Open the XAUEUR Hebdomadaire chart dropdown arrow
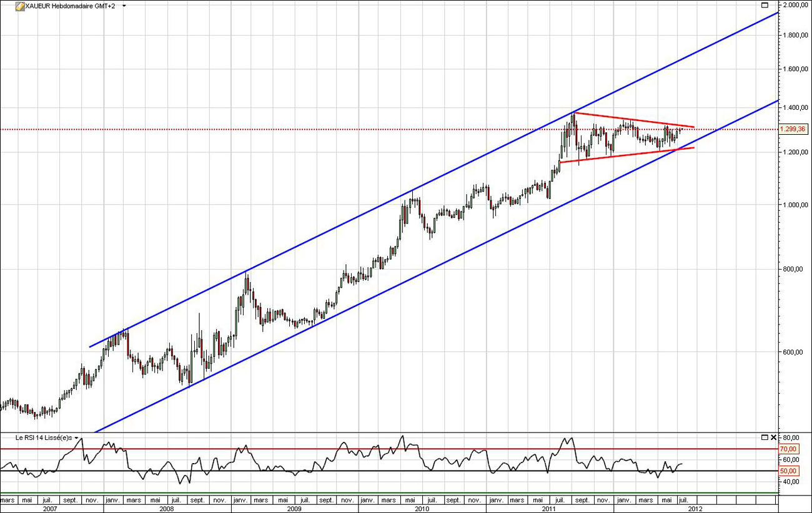 point(124,6)
